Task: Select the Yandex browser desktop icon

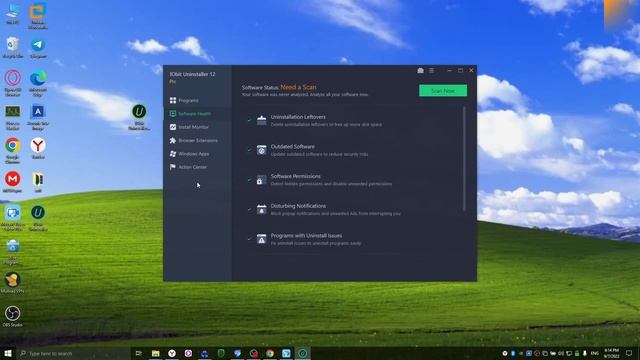Action: pos(38,149)
